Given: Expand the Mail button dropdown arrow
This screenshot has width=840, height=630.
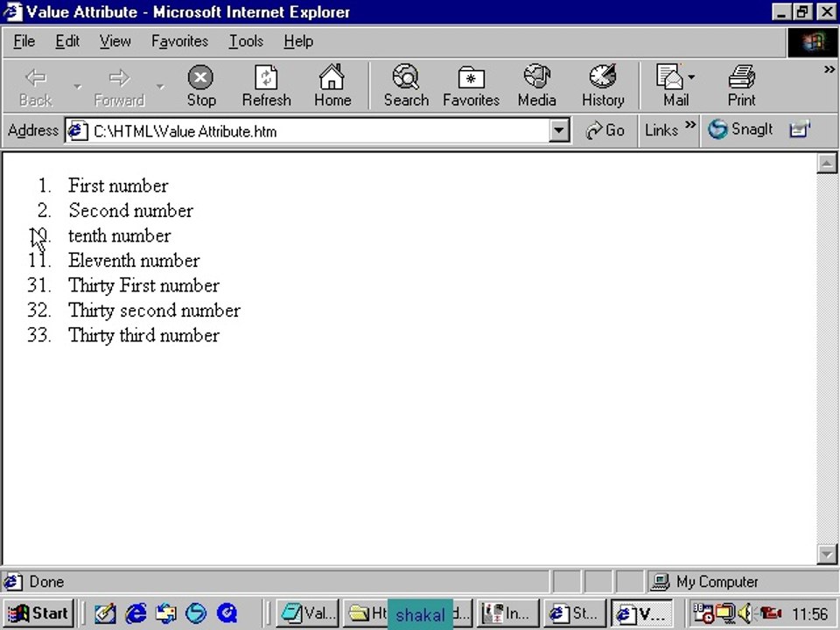Looking at the screenshot, I should 691,78.
